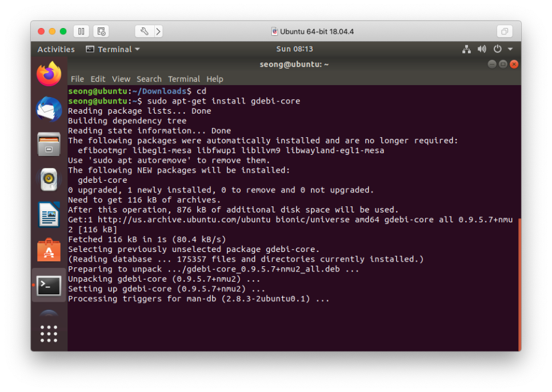Viewport: 552px width, 392px height.
Task: Close the seong@ubuntu terminal window
Action: tap(514, 64)
